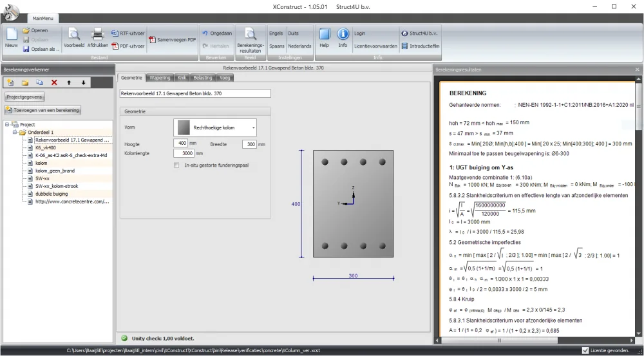The width and height of the screenshot is (644, 356).
Task: Move calculation up with up arrow
Action: 69,82
